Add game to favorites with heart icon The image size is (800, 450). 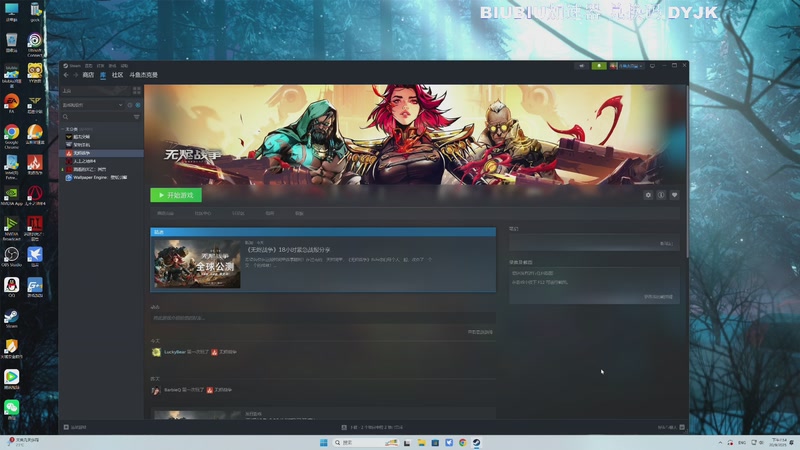click(x=674, y=195)
